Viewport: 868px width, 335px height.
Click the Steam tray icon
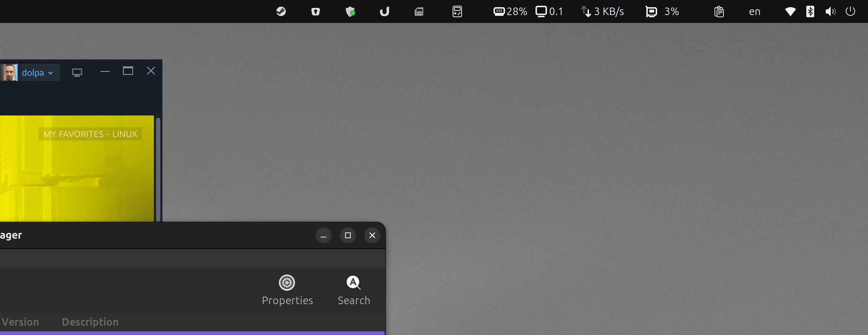281,11
